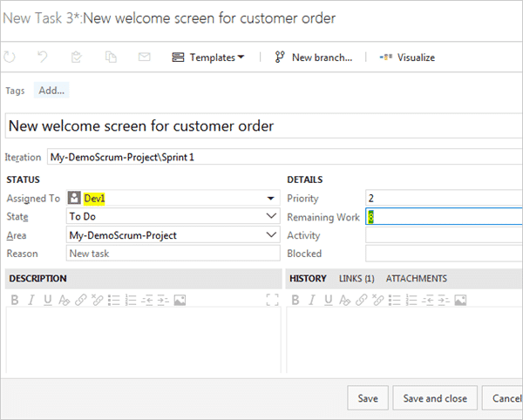Apply italic in the Description editor

click(x=31, y=300)
